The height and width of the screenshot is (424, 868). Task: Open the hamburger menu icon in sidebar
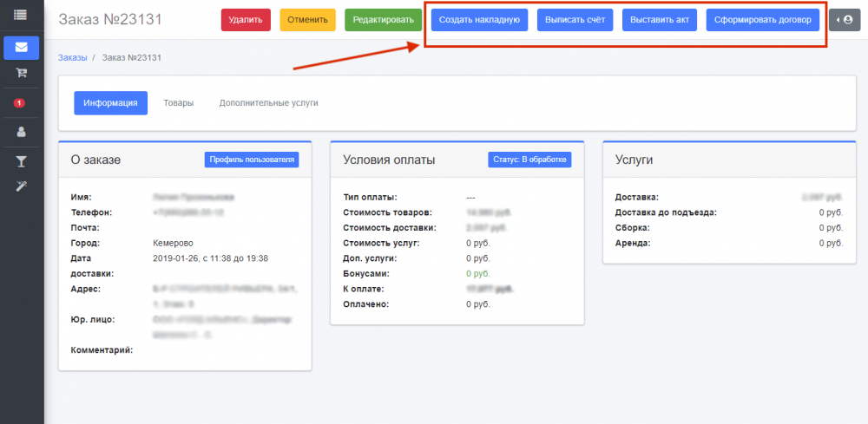pyautogui.click(x=21, y=15)
